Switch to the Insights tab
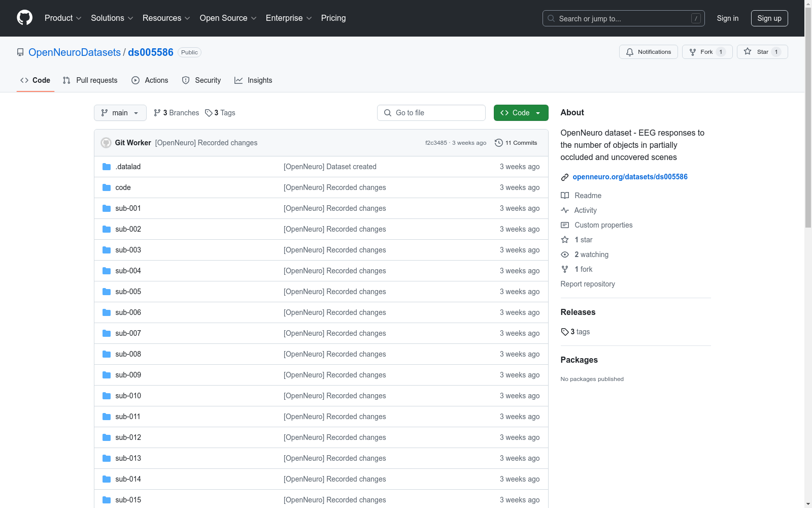812x508 pixels. coord(253,80)
